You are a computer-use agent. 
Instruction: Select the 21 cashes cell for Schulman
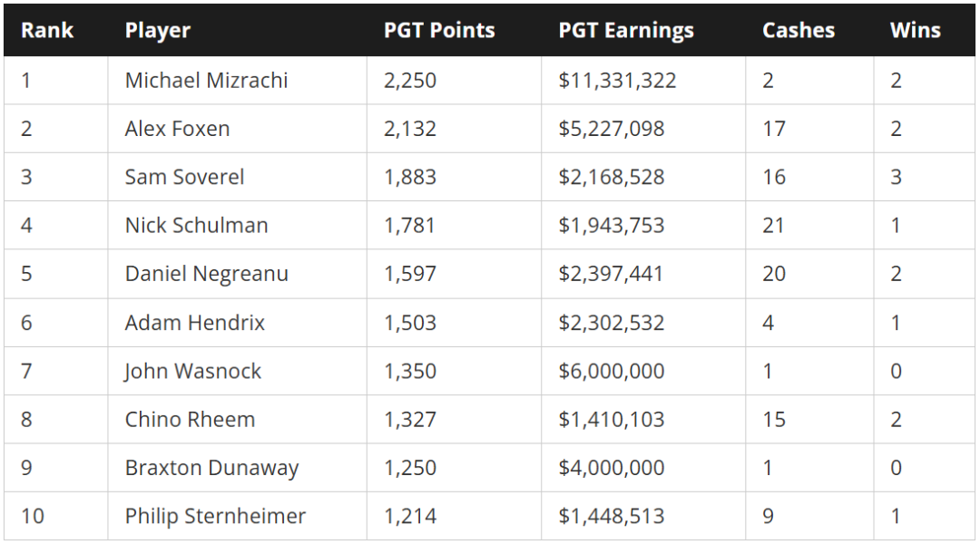pyautogui.click(x=773, y=225)
